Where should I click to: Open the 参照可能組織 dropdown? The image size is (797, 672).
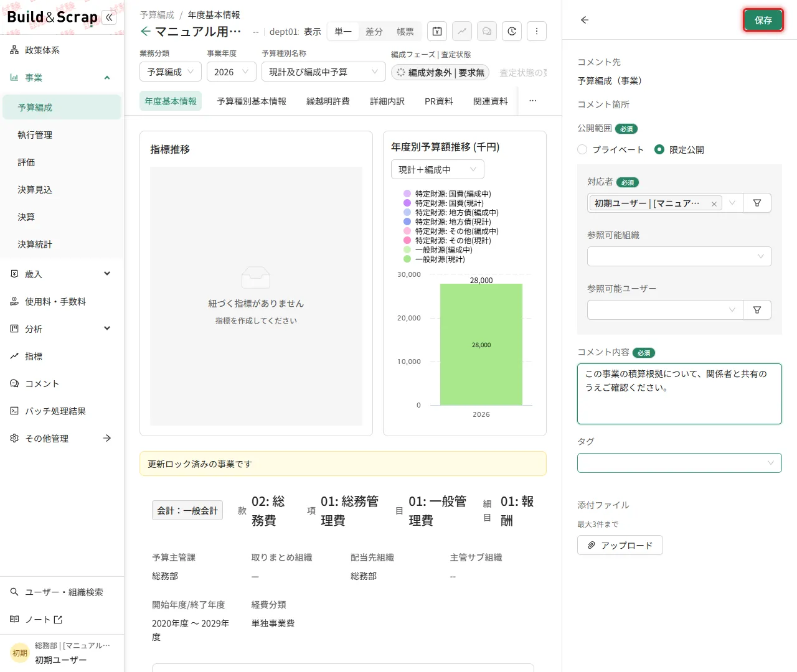coord(679,256)
